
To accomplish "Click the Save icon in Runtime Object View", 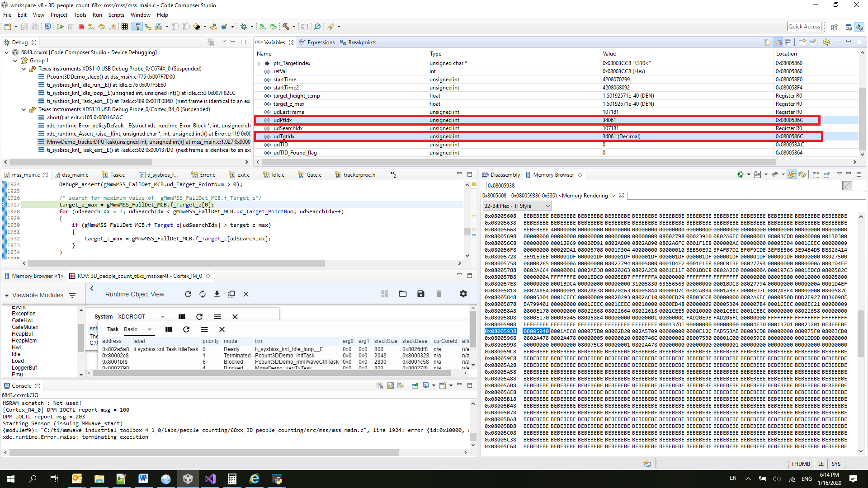I will [420, 294].
